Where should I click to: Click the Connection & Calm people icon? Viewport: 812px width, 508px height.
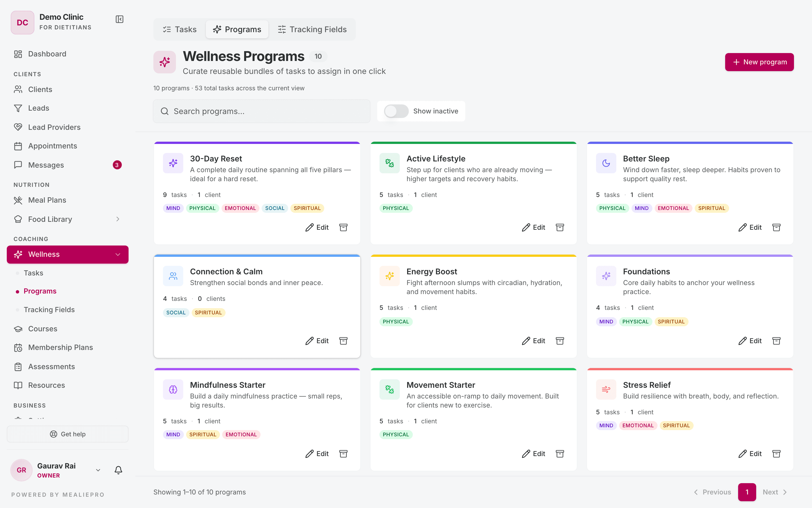coord(173,276)
